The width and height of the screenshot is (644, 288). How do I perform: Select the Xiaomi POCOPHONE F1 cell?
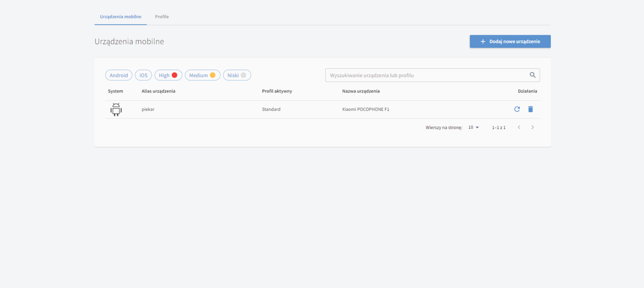(366, 109)
